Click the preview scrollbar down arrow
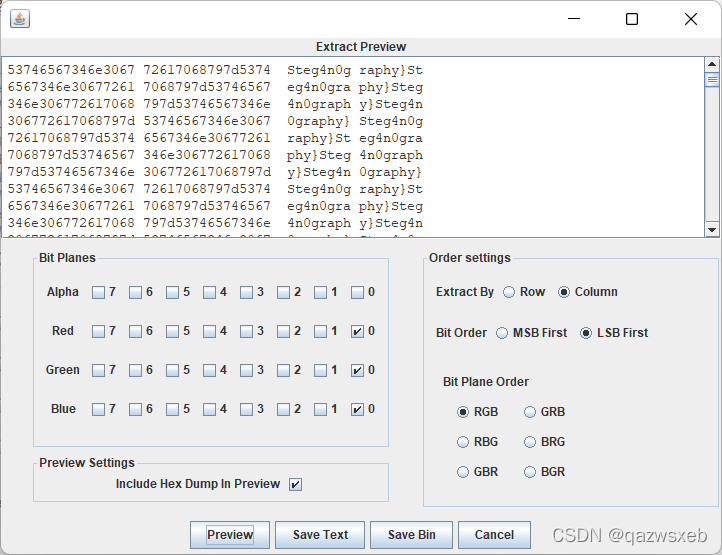This screenshot has height=555, width=722. [712, 229]
